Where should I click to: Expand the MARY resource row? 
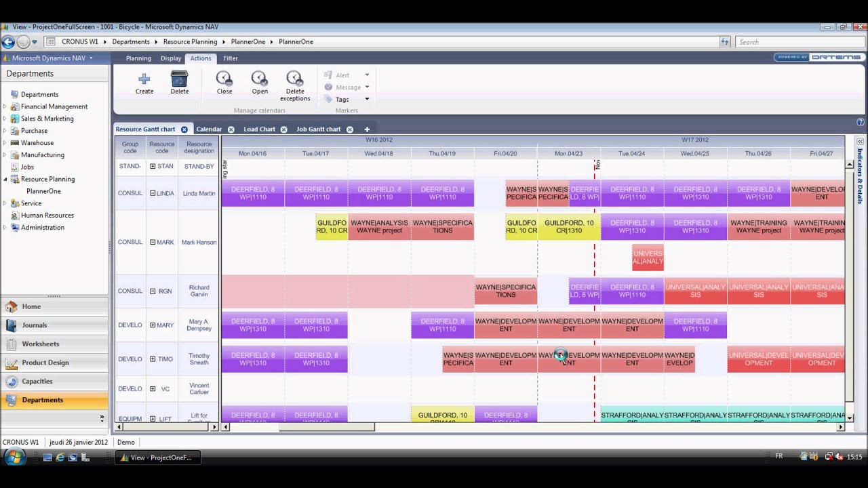coord(153,325)
